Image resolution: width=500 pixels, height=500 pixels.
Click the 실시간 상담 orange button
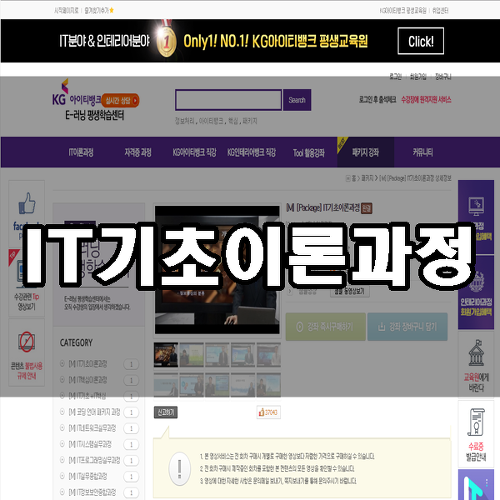[x=121, y=100]
